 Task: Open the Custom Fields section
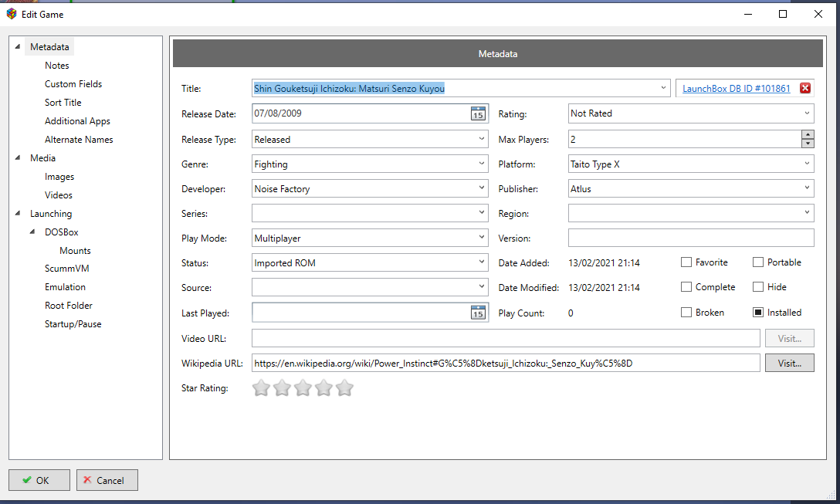coord(73,84)
